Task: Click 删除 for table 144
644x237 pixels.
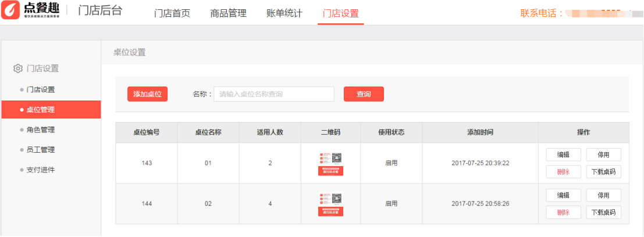Action: coord(564,213)
